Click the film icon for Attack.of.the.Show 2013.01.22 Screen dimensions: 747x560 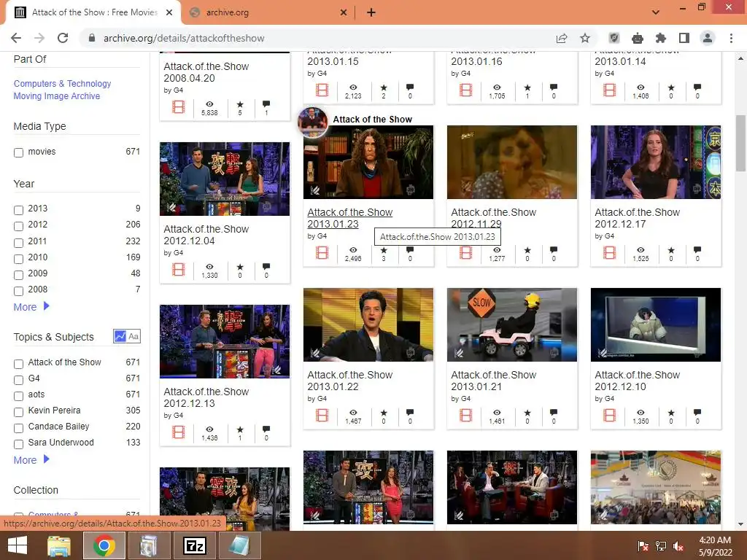click(x=322, y=415)
